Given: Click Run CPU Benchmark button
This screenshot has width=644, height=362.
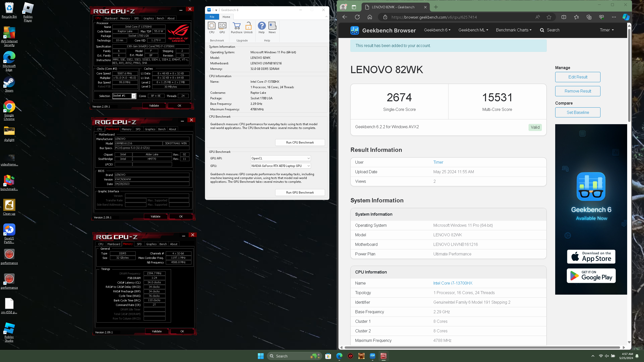Looking at the screenshot, I should [300, 143].
